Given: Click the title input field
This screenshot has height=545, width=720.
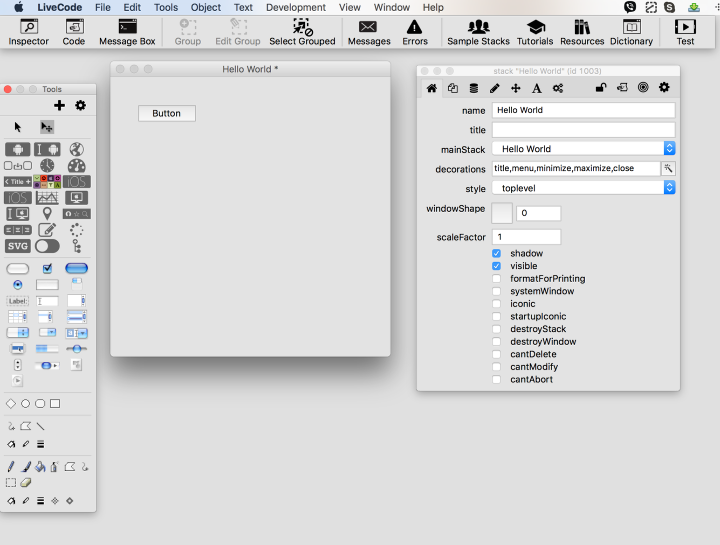Looking at the screenshot, I should tap(584, 130).
